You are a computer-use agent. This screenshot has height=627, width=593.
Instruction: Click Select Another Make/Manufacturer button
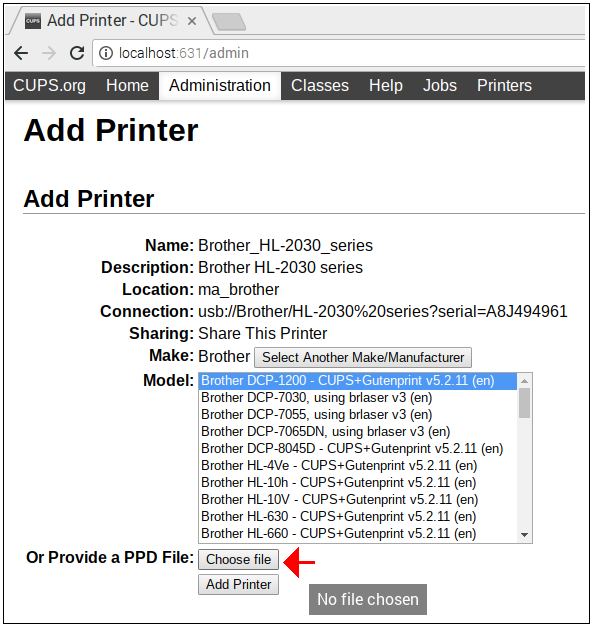point(363,357)
